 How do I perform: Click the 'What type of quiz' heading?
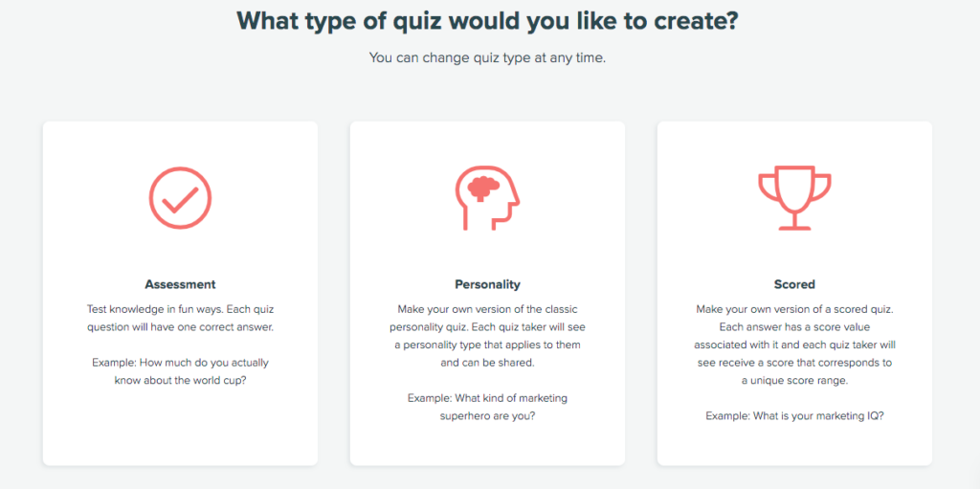[x=487, y=21]
